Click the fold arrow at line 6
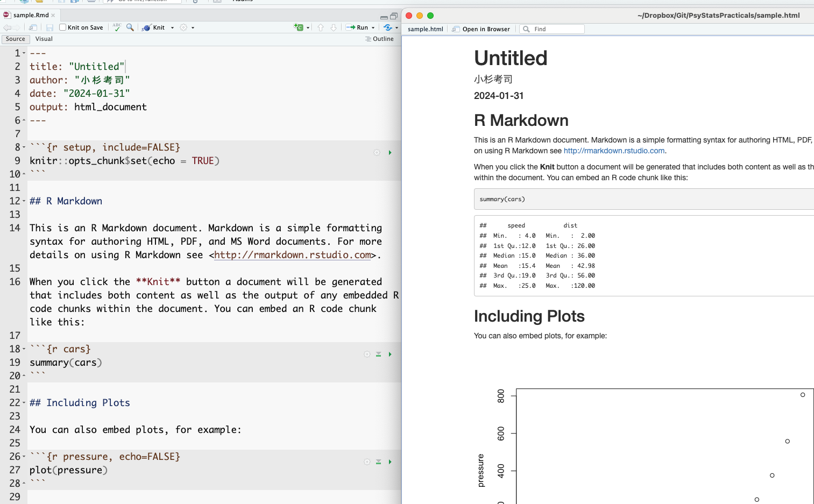Image resolution: width=814 pixels, height=504 pixels. [24, 120]
